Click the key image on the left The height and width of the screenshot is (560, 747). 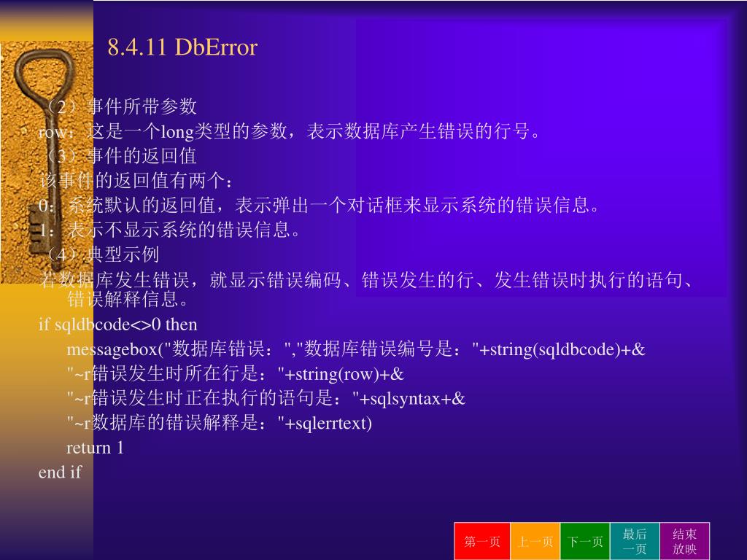tap(46, 162)
